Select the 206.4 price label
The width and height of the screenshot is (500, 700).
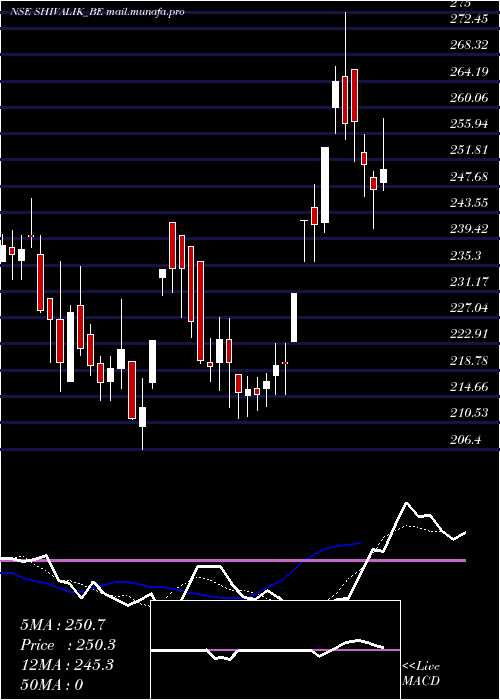tap(466, 440)
